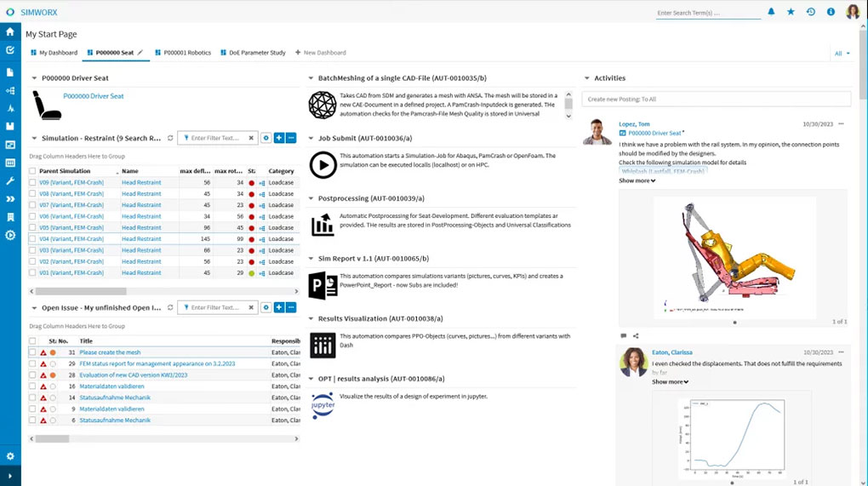Click New Dashboard button
The height and width of the screenshot is (486, 868).
point(320,53)
